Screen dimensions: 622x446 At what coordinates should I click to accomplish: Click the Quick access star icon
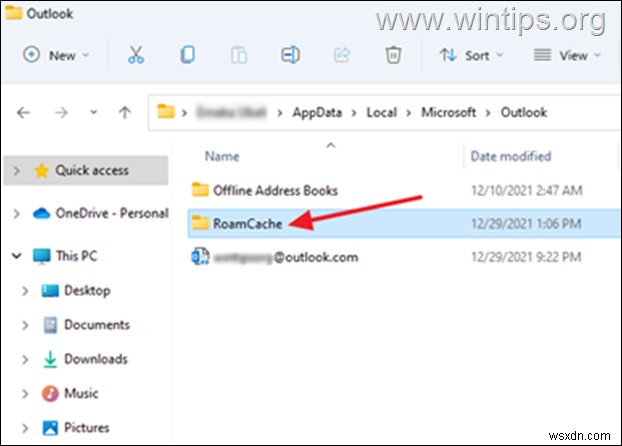42,171
